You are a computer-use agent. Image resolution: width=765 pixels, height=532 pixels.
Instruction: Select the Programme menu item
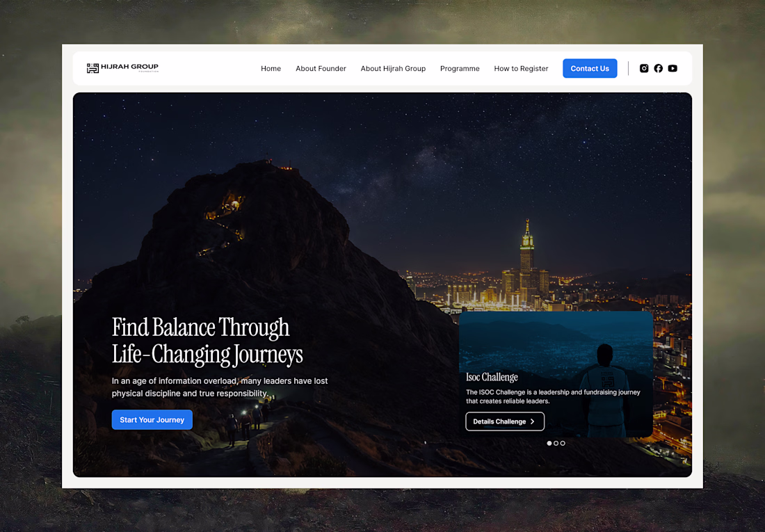pyautogui.click(x=460, y=68)
